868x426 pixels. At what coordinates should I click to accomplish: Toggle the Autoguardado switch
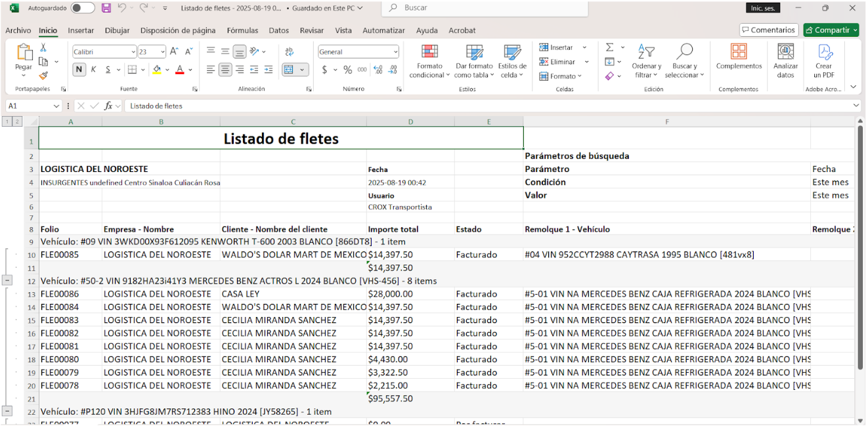tap(83, 8)
